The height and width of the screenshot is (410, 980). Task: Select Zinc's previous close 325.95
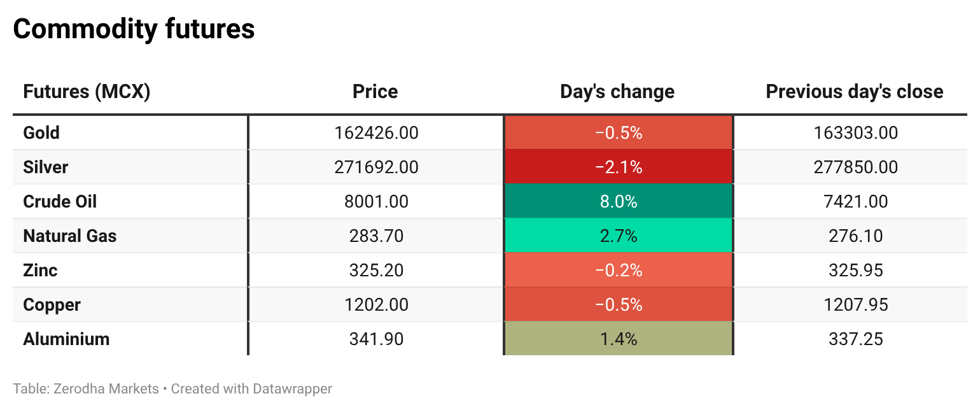(855, 271)
